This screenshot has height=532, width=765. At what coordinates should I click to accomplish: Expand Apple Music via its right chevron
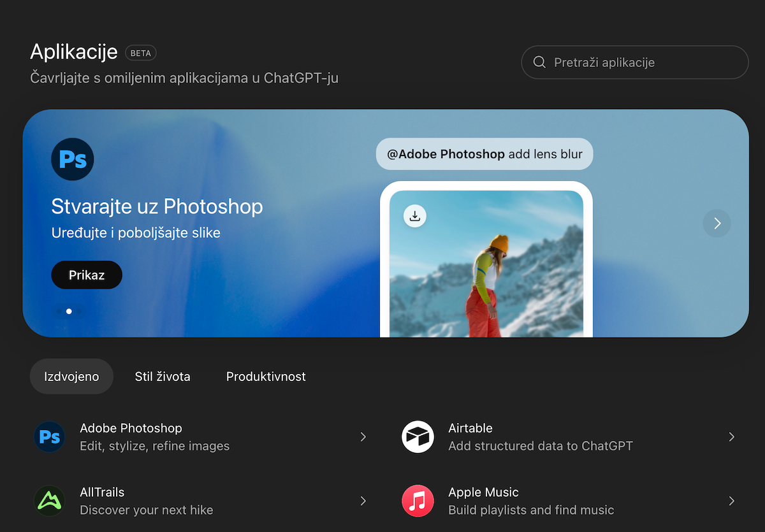coord(731,501)
